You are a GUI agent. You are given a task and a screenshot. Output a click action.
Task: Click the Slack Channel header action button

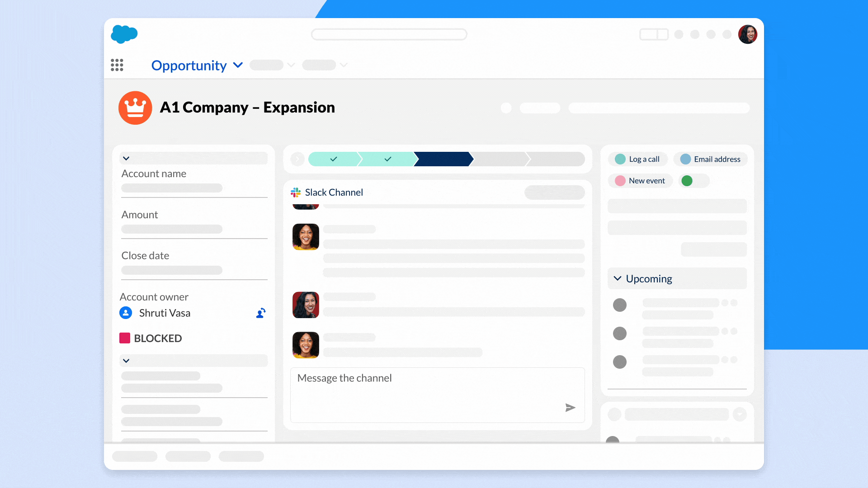tap(555, 192)
